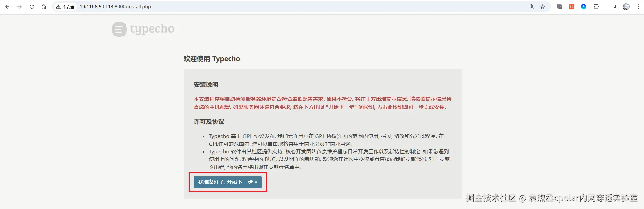Image resolution: width=644 pixels, height=209 pixels.
Task: Open the blue download extension
Action: pos(584,7)
